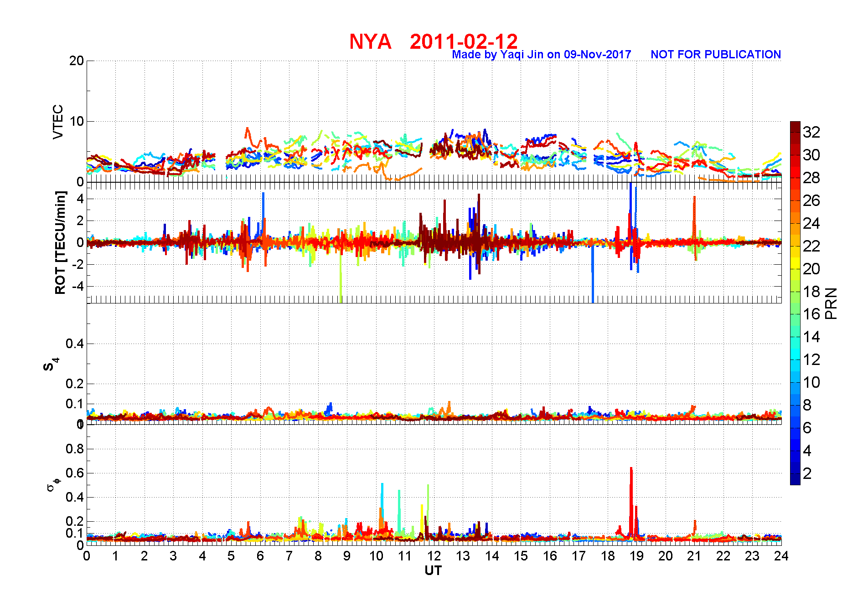
Task: Click the UT x-axis label
Action: click(x=433, y=570)
